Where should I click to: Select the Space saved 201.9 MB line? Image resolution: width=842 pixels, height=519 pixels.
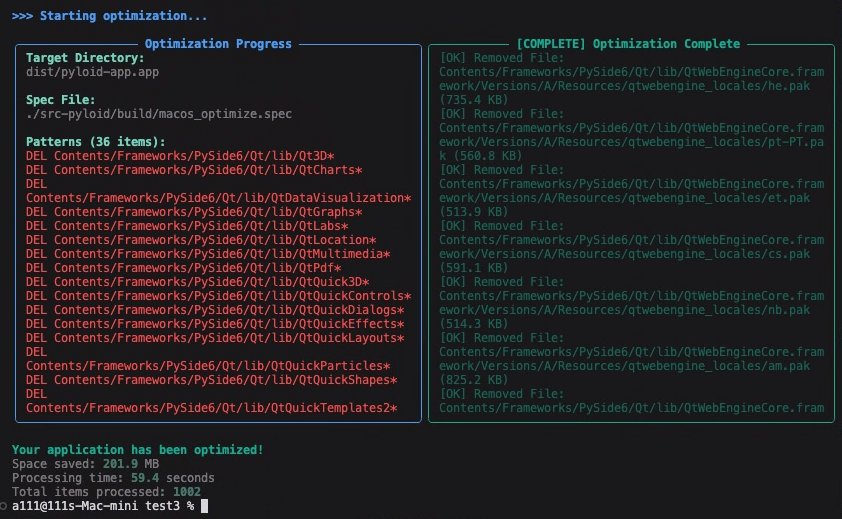[85, 464]
